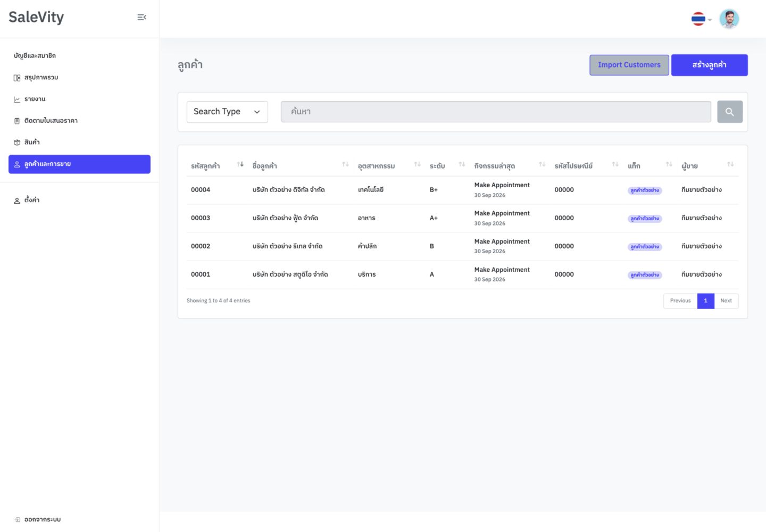Click the SaleVity logo
The height and width of the screenshot is (532, 766).
tap(36, 17)
